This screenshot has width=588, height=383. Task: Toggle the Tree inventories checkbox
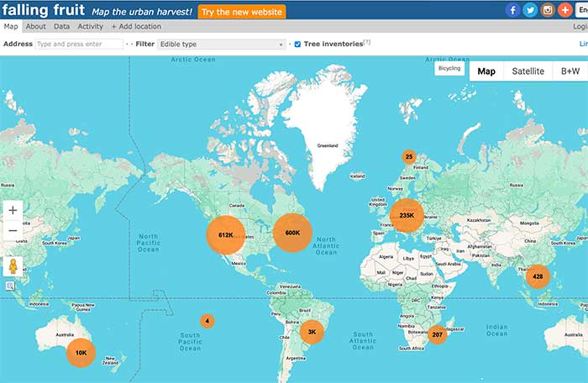pos(297,45)
